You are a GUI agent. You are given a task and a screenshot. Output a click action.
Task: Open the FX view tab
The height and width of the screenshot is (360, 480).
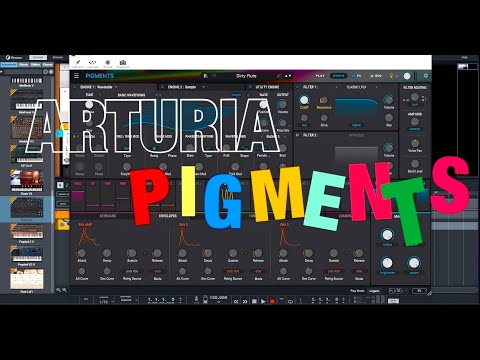357,76
